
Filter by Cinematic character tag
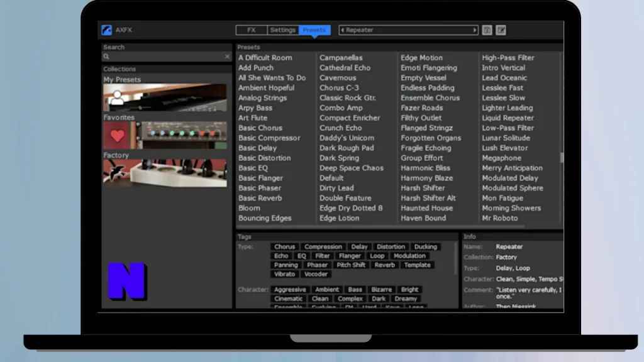288,299
